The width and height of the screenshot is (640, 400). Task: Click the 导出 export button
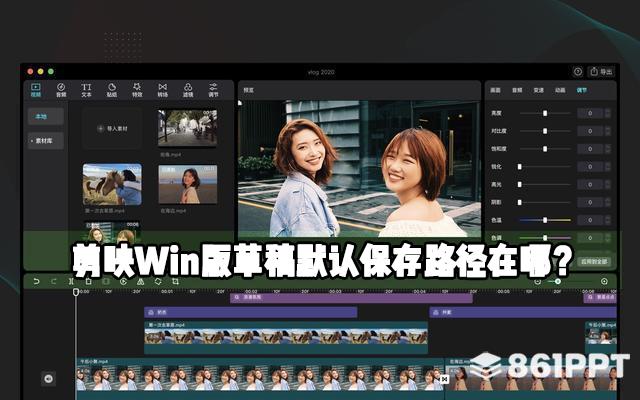click(602, 72)
